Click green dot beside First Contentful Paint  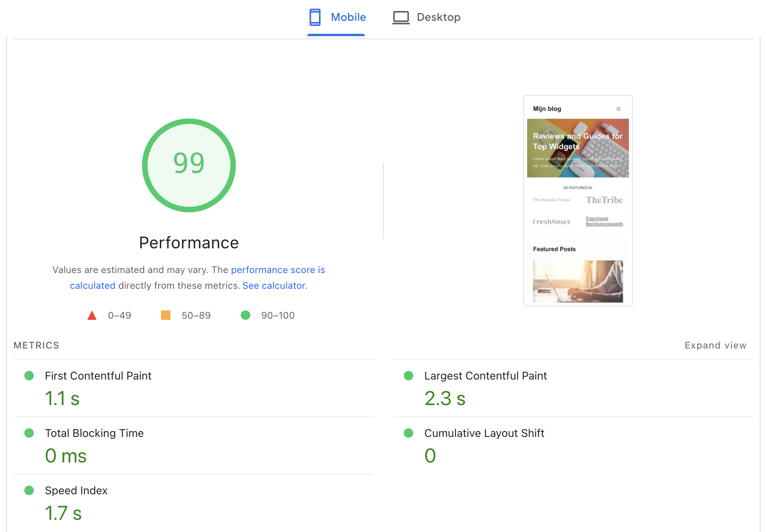tap(29, 376)
